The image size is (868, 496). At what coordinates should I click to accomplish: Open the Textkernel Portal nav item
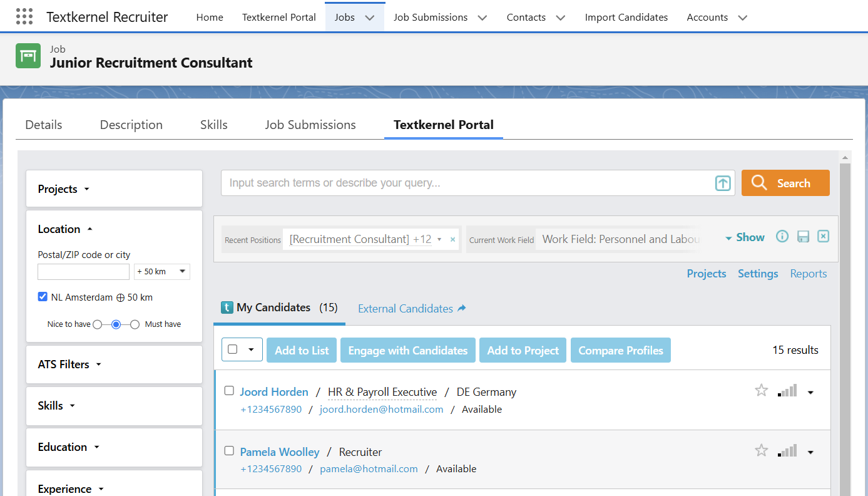click(x=279, y=18)
